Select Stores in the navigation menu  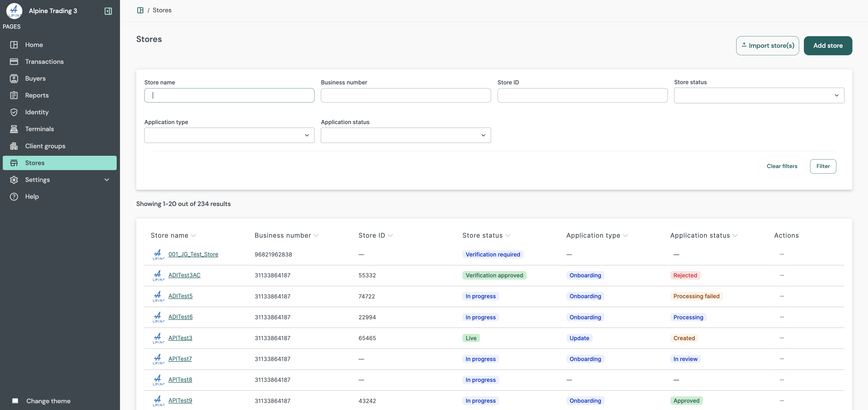35,163
